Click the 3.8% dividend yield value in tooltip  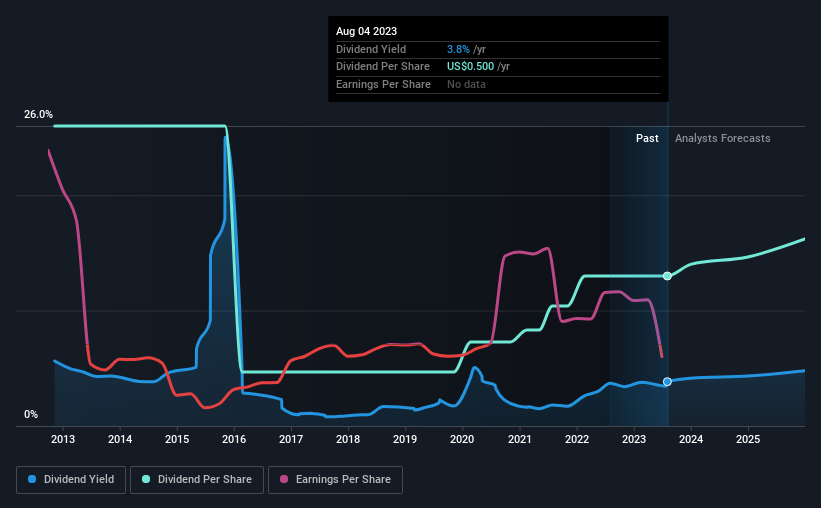pos(458,49)
